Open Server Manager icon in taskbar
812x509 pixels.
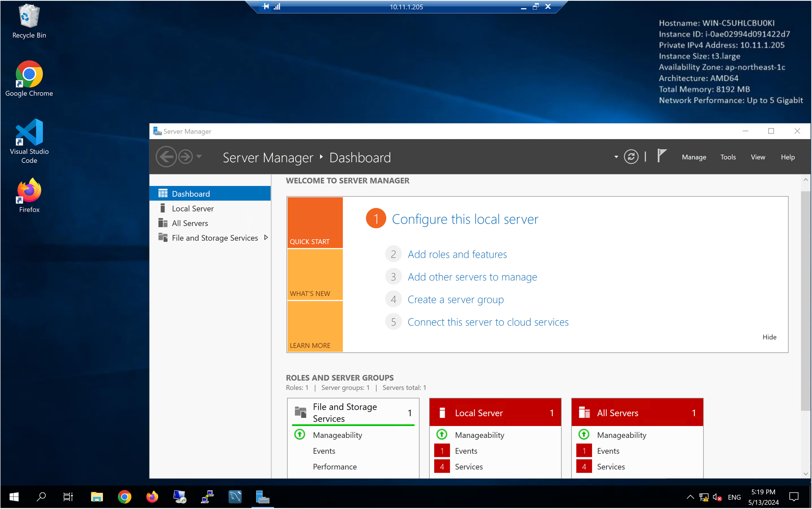262,497
